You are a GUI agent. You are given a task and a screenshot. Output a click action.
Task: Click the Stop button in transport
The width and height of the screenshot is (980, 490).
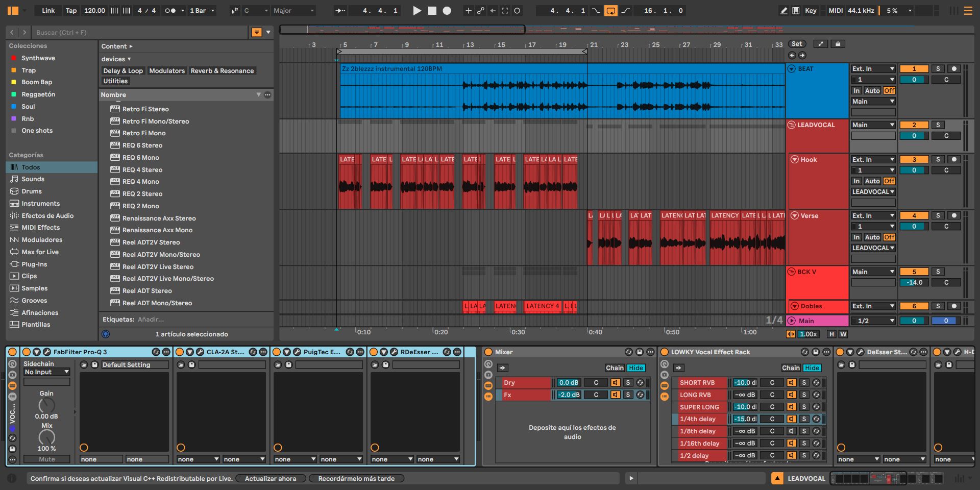coord(432,11)
